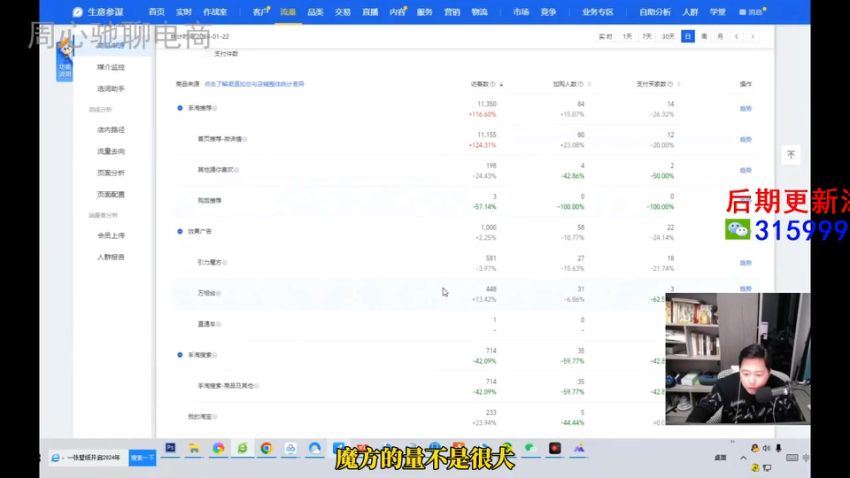
Task: Click the 生意参谋 logo icon
Action: [x=78, y=12]
